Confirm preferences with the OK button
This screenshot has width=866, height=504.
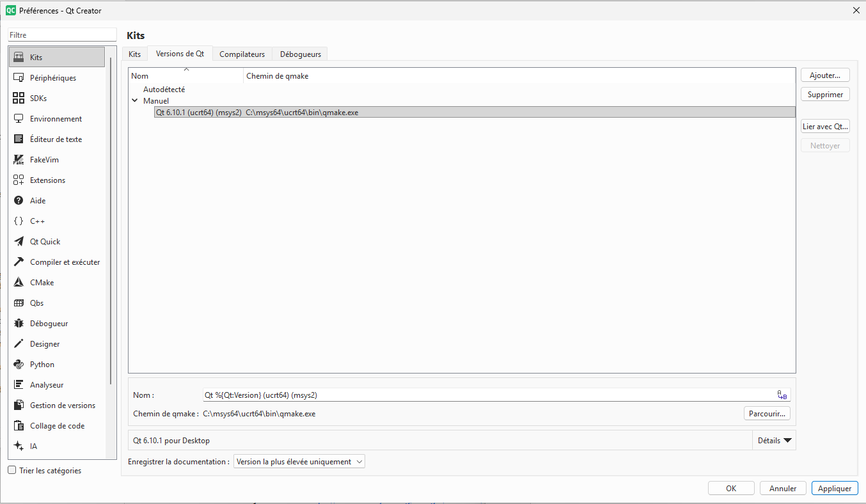(731, 488)
